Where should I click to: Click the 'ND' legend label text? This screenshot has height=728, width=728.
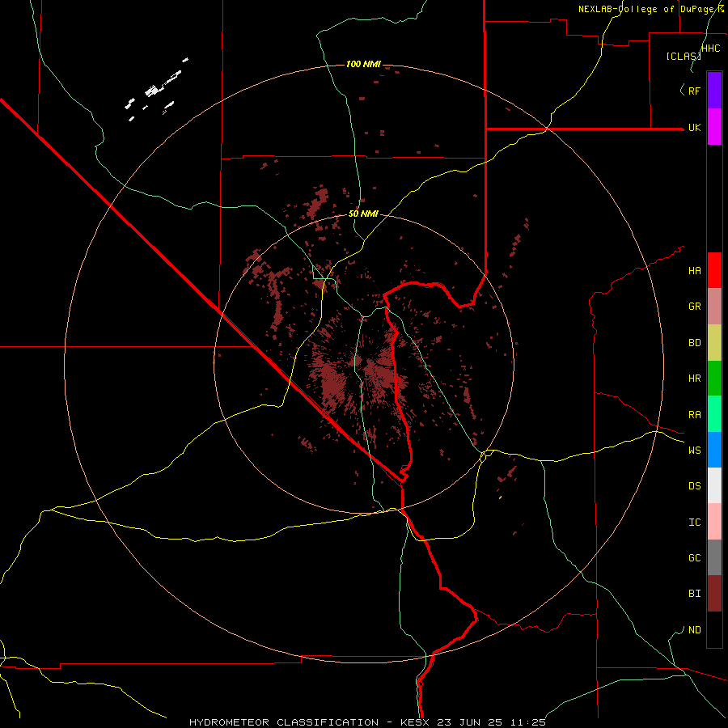click(694, 630)
